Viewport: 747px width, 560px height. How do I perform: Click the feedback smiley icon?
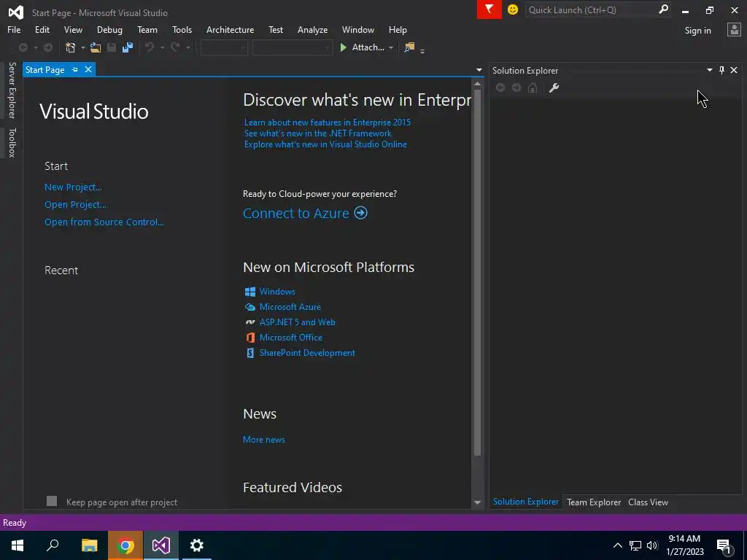(x=513, y=9)
